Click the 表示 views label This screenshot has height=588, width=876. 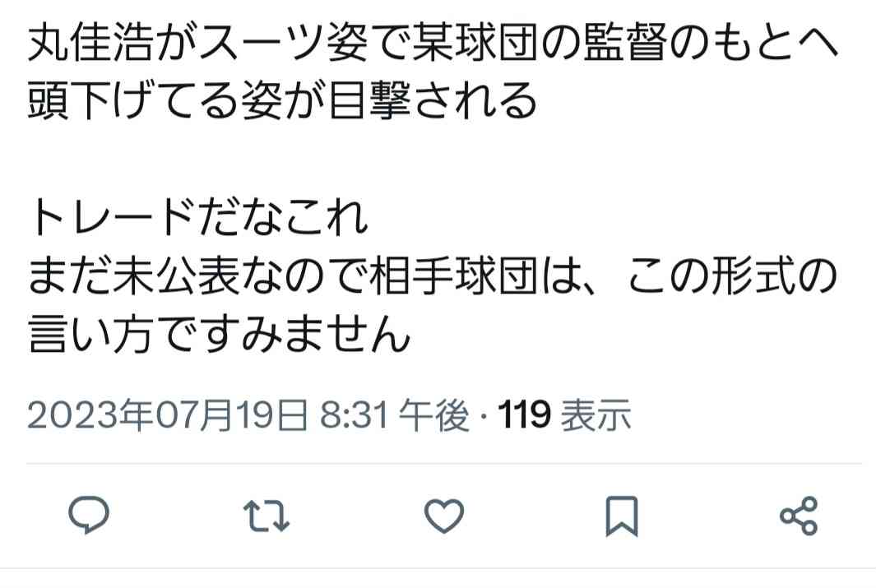pyautogui.click(x=596, y=415)
